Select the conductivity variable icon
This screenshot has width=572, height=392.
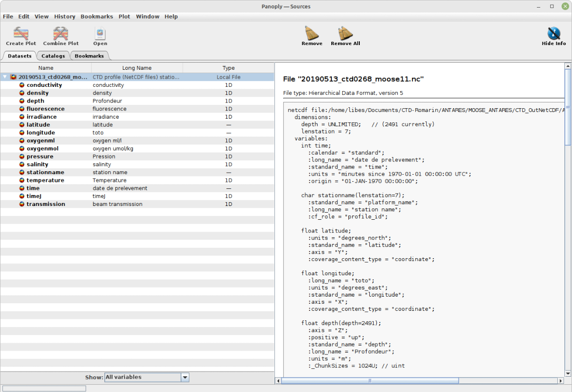(22, 85)
